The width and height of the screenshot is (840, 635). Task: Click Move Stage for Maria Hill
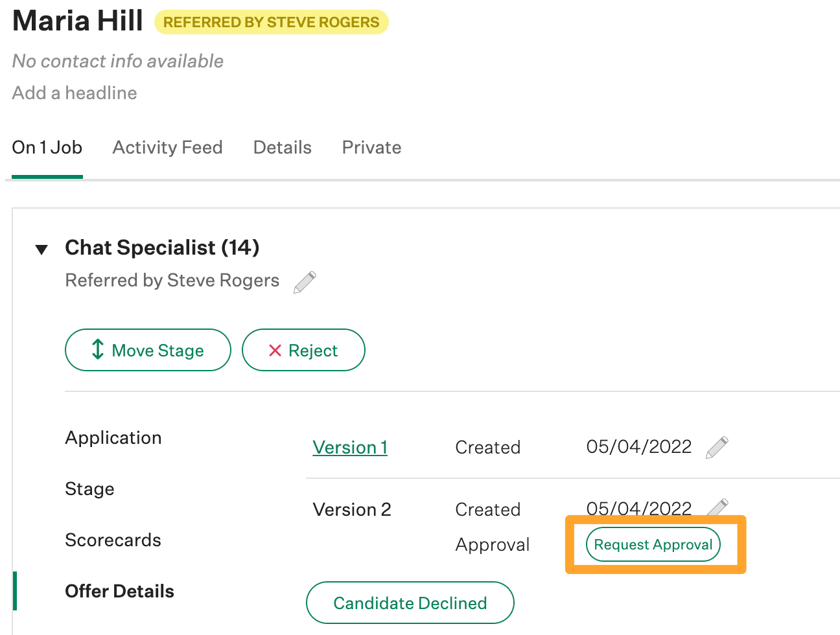[148, 350]
